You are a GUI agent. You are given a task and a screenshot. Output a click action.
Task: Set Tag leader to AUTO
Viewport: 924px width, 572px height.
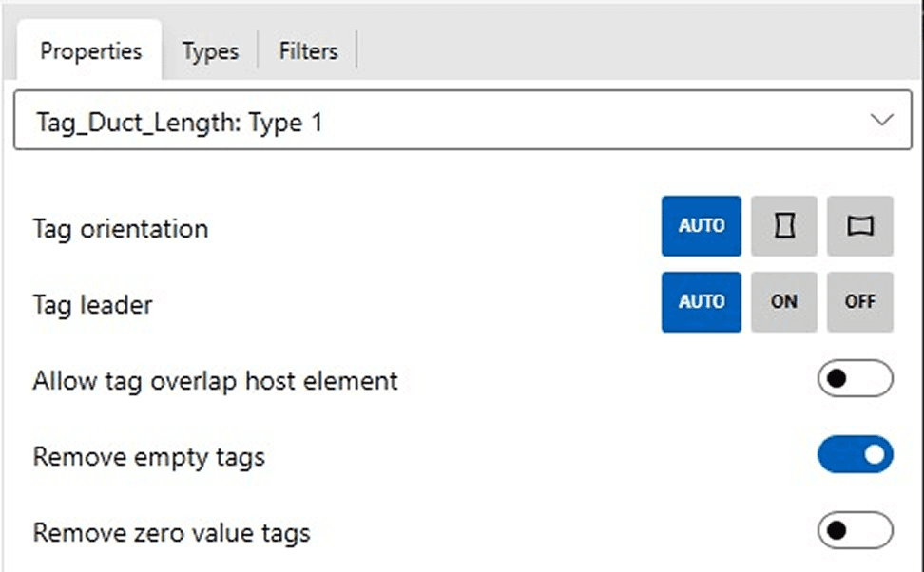coord(702,302)
